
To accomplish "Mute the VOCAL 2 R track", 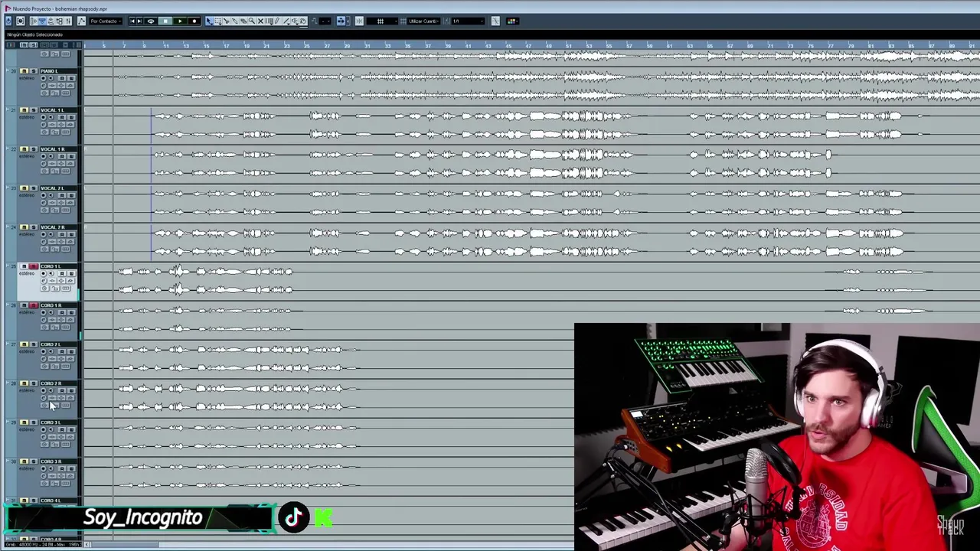I will [24, 227].
